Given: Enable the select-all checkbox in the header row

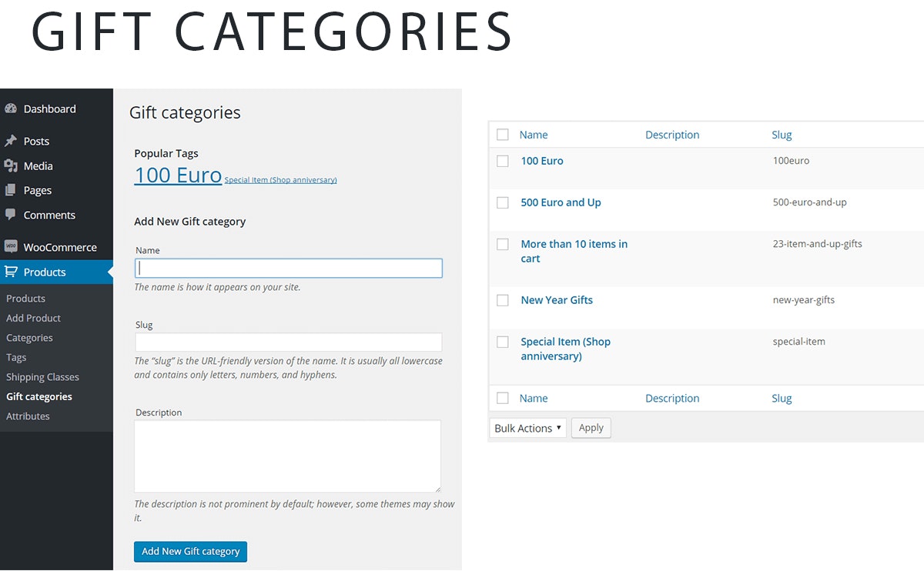Looking at the screenshot, I should pos(503,134).
